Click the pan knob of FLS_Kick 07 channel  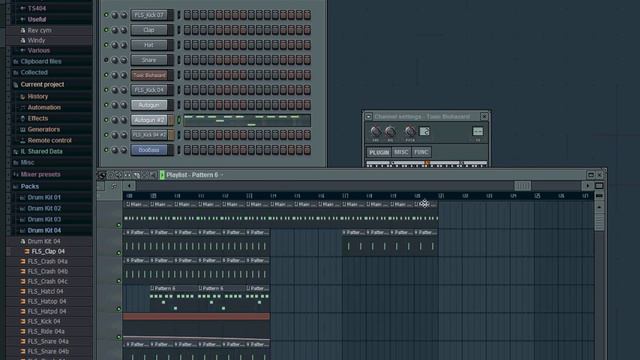click(115, 15)
